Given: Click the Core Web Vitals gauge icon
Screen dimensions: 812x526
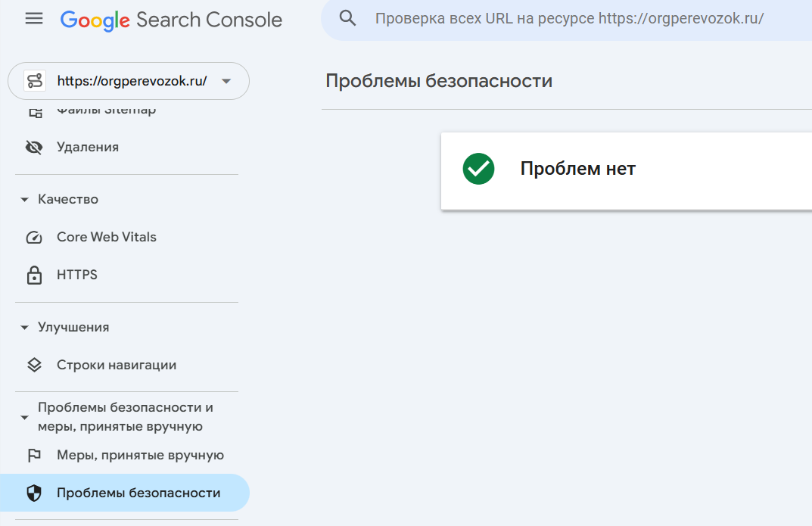Looking at the screenshot, I should point(34,237).
